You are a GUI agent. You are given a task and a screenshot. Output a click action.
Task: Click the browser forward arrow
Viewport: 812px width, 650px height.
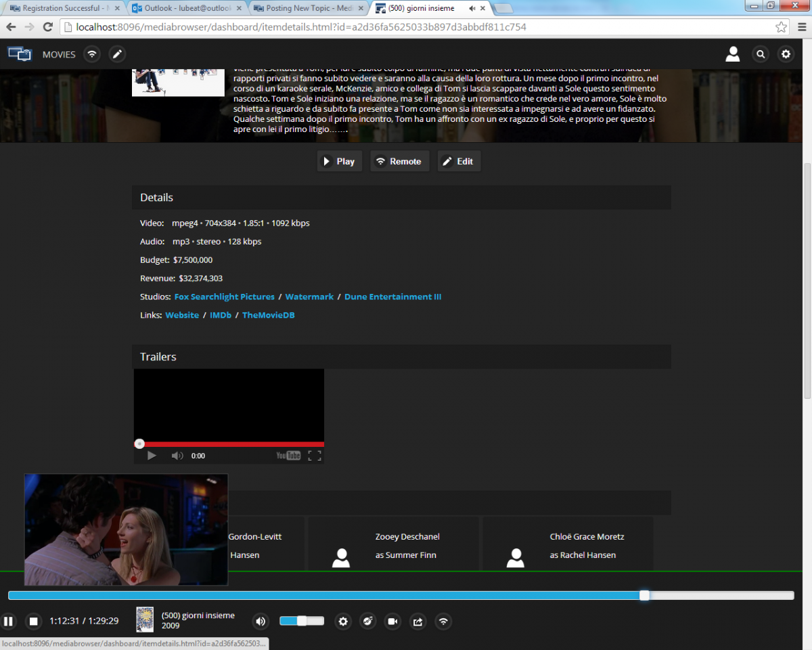pyautogui.click(x=29, y=27)
